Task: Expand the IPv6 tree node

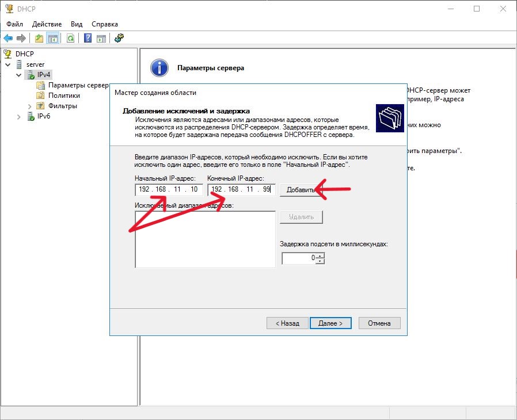Action: coord(19,117)
